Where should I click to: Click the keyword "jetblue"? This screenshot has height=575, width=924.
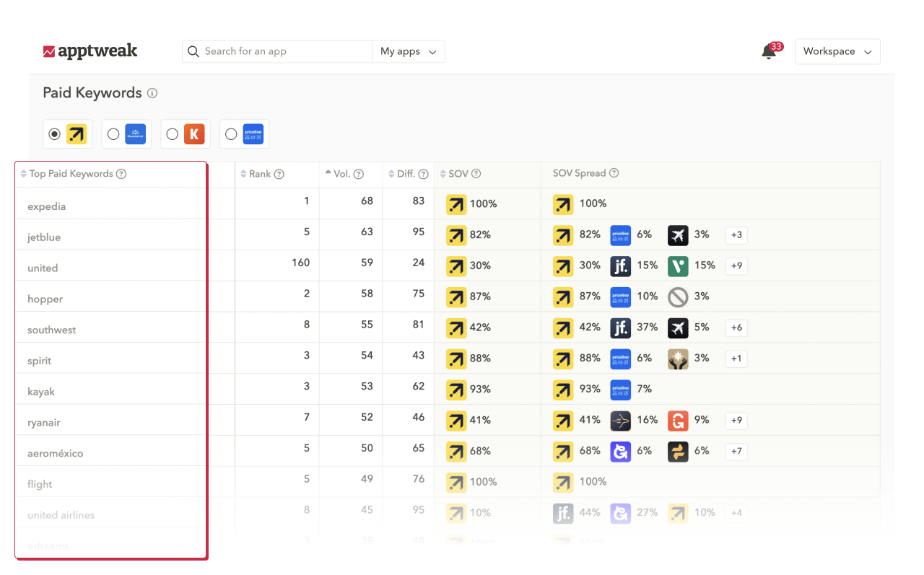pyautogui.click(x=44, y=237)
